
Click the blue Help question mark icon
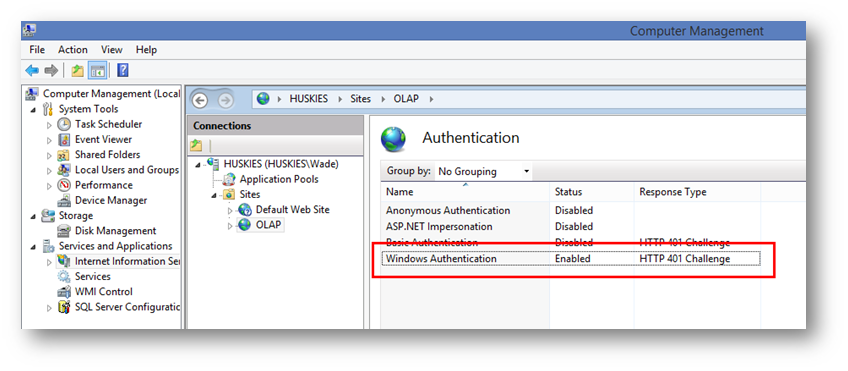(123, 70)
